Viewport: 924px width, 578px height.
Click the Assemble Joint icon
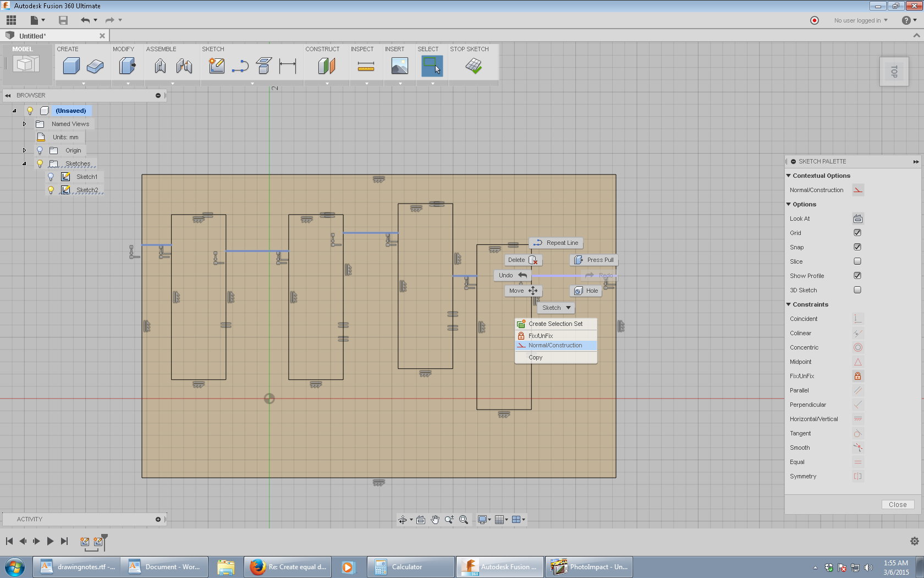pyautogui.click(x=184, y=67)
